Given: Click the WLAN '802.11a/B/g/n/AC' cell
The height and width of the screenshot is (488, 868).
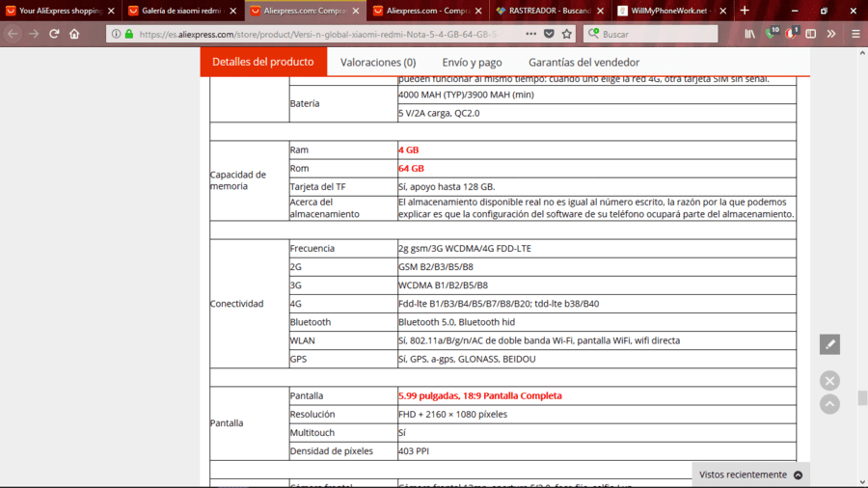Looking at the screenshot, I should tap(597, 340).
